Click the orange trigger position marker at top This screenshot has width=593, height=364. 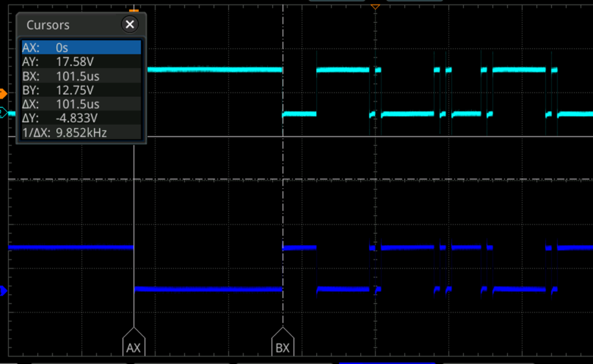tap(375, 7)
